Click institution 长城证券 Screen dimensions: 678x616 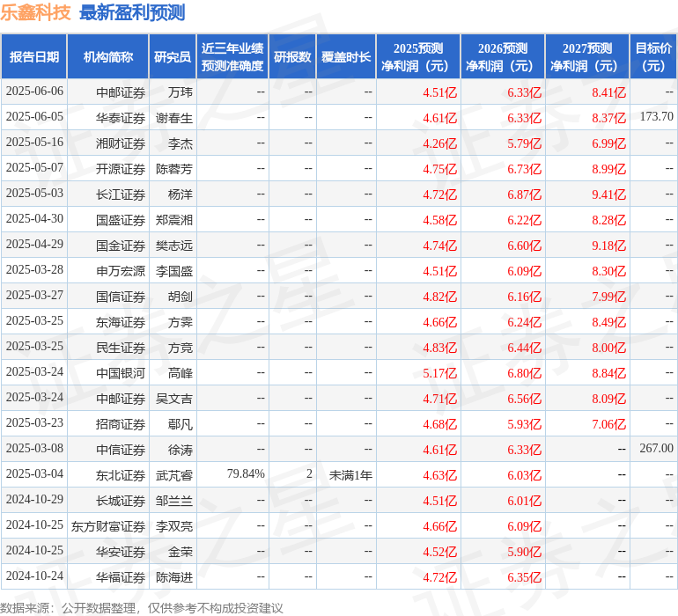121,501
